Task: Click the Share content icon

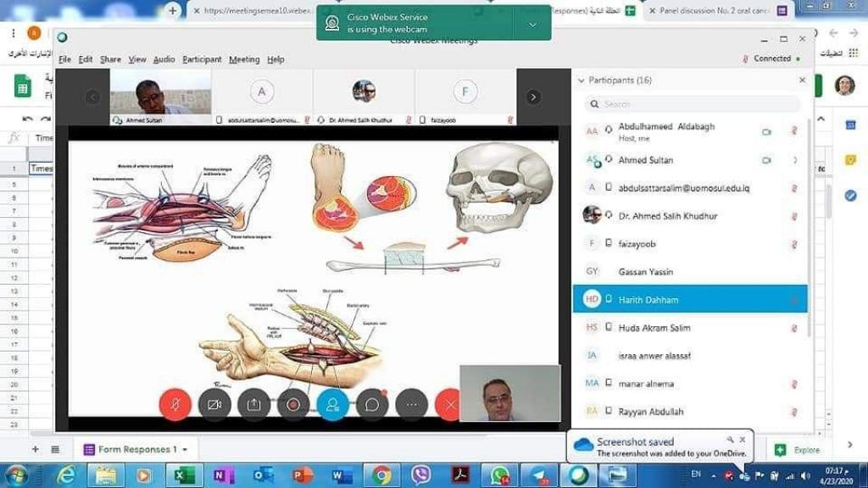Action: pyautogui.click(x=253, y=405)
